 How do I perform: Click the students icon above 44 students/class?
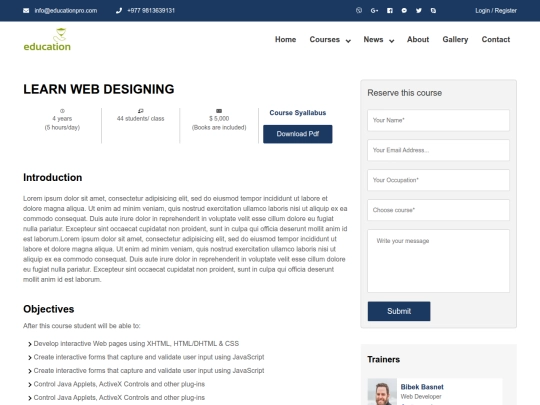pos(141,111)
